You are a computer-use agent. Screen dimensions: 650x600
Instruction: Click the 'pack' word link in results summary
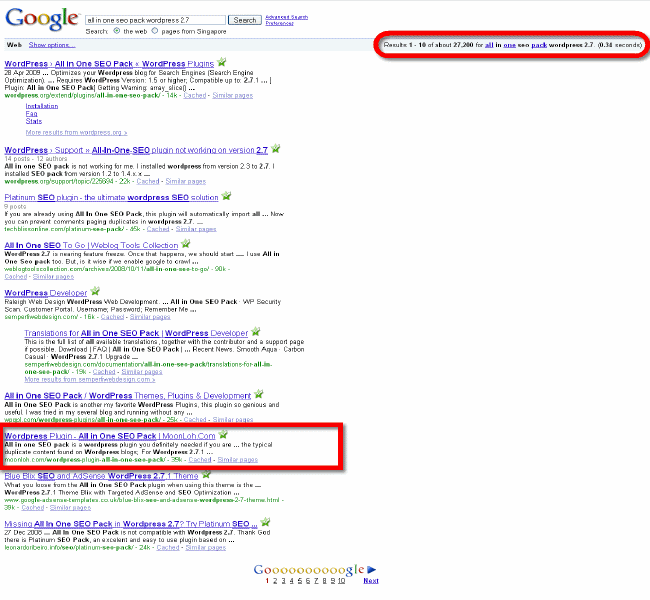tap(539, 45)
